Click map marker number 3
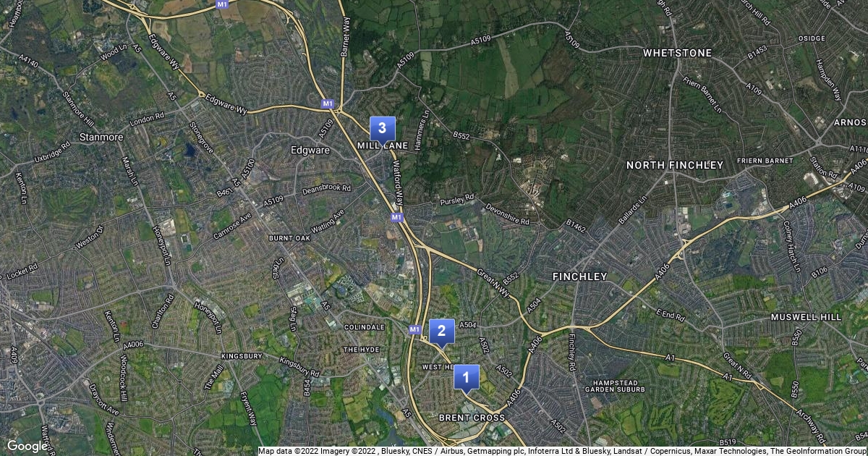 click(383, 130)
